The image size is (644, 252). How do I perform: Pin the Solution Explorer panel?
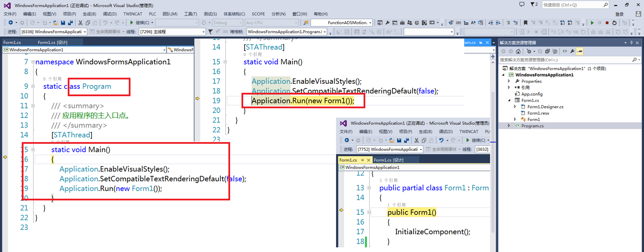(x=632, y=43)
